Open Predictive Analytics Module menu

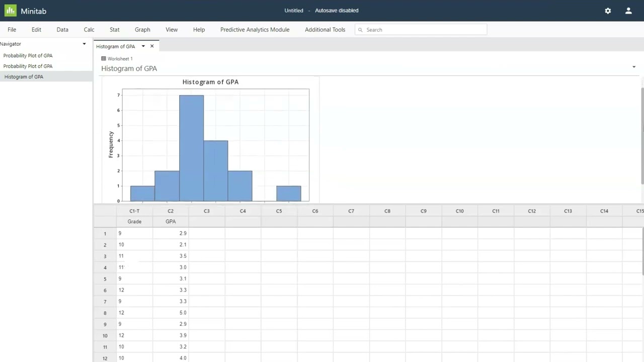point(255,30)
